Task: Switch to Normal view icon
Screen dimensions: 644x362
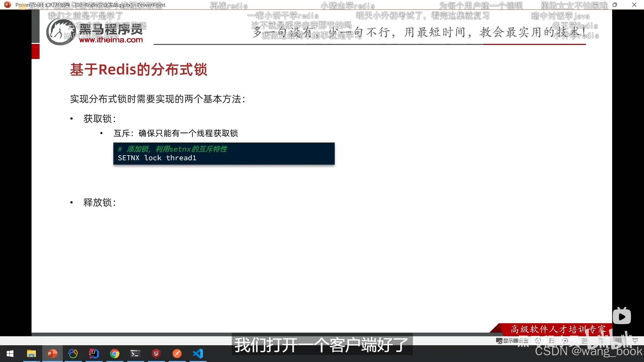Action: pyautogui.click(x=584, y=341)
